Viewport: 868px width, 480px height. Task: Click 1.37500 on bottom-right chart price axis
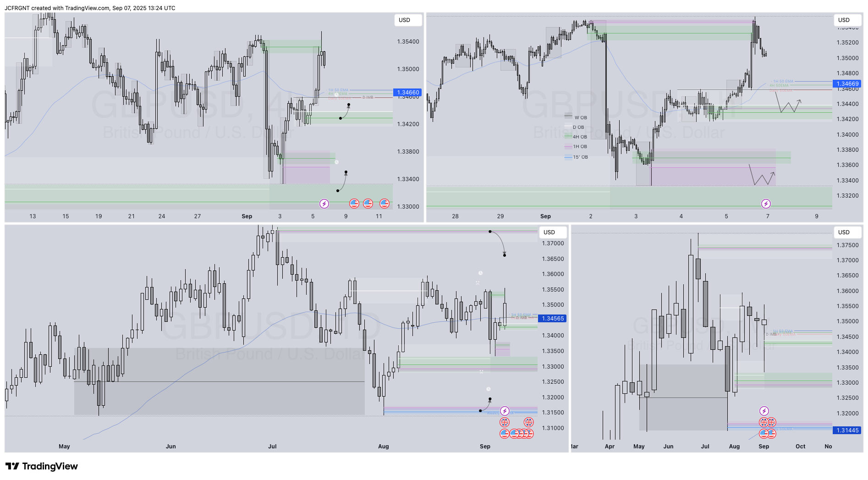click(847, 245)
